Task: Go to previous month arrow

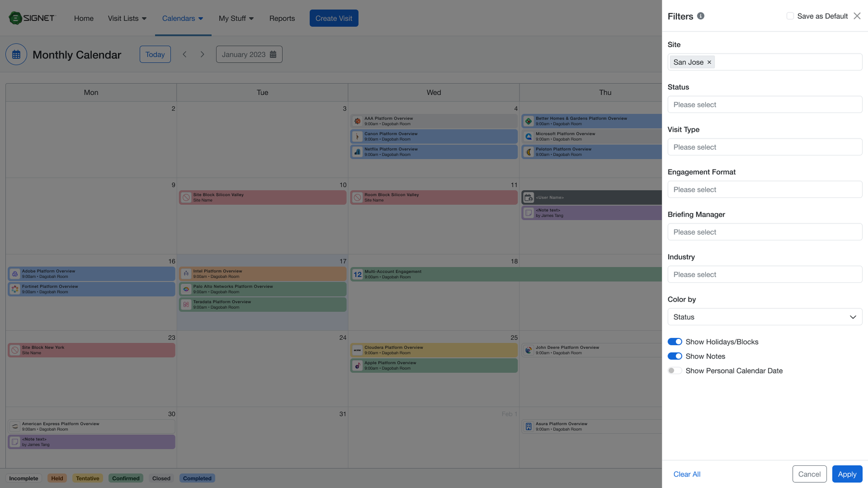Action: [185, 55]
